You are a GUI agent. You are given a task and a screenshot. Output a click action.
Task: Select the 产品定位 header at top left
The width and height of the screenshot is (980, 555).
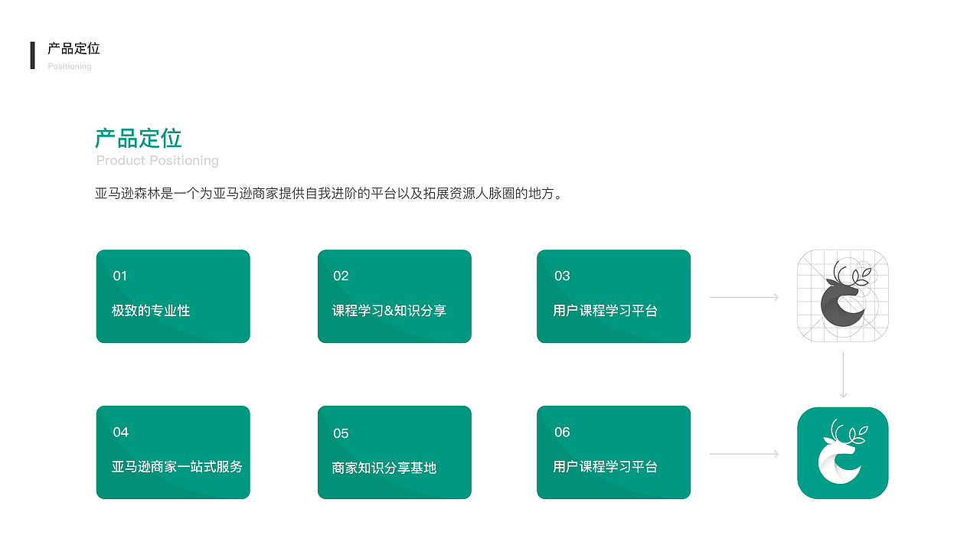pos(73,48)
